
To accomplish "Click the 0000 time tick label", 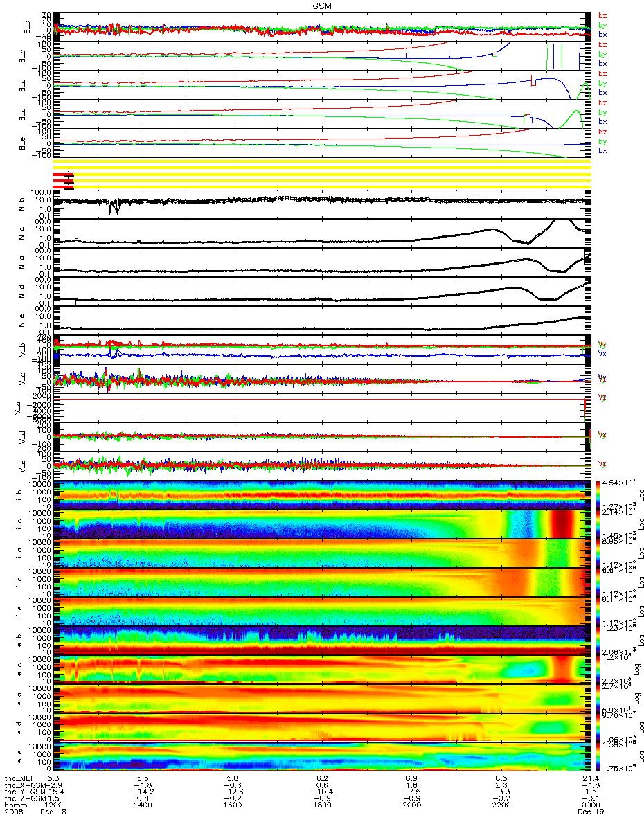I will click(x=590, y=805).
